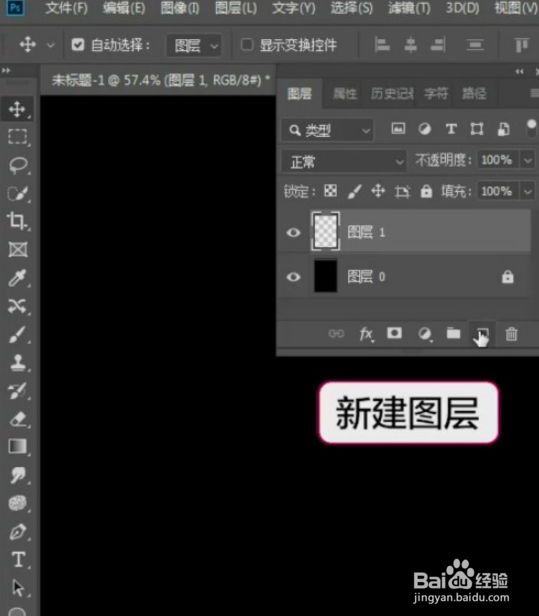Open the 图像(I) menu
The image size is (539, 616).
(x=180, y=8)
